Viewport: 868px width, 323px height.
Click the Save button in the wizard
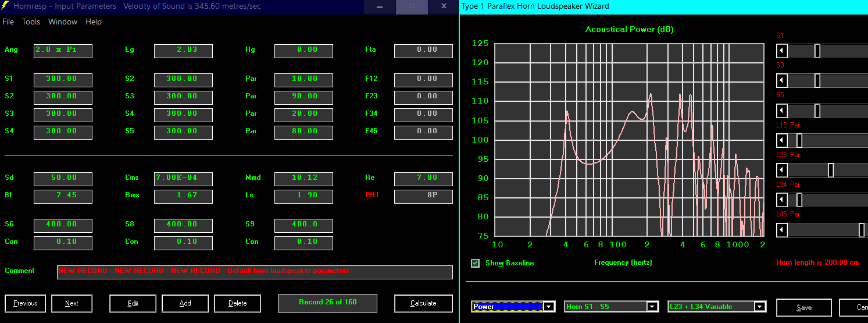coord(804,307)
